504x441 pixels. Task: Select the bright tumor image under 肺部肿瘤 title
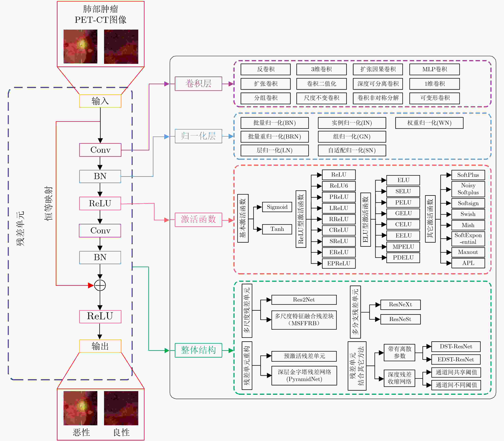pyautogui.click(x=81, y=47)
